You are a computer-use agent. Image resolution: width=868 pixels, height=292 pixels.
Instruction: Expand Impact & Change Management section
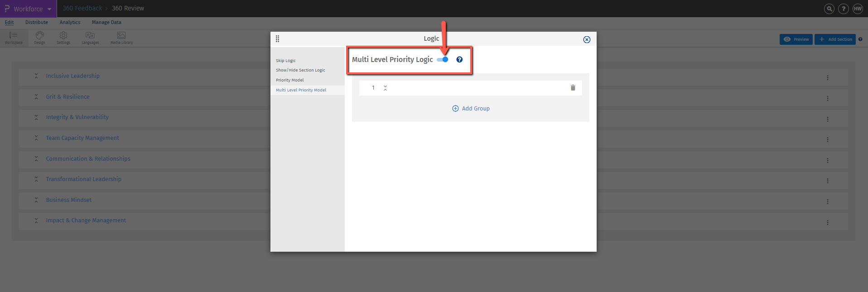coord(36,220)
